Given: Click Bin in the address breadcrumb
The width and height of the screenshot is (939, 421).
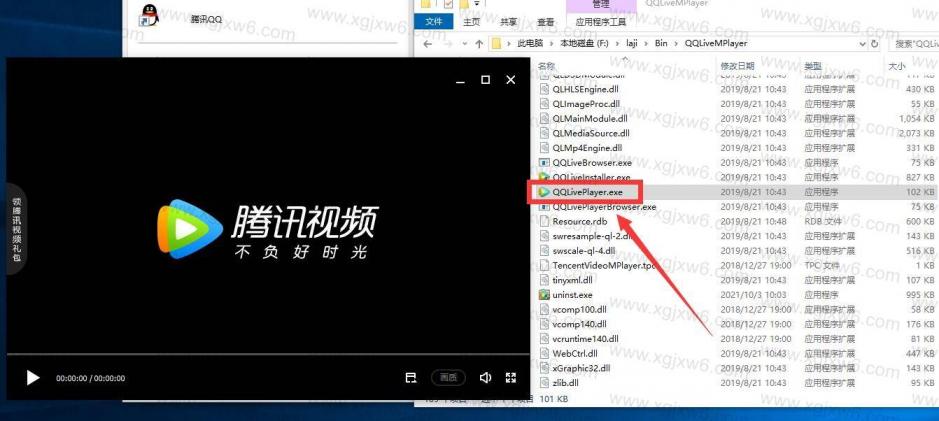Looking at the screenshot, I should click(x=661, y=43).
